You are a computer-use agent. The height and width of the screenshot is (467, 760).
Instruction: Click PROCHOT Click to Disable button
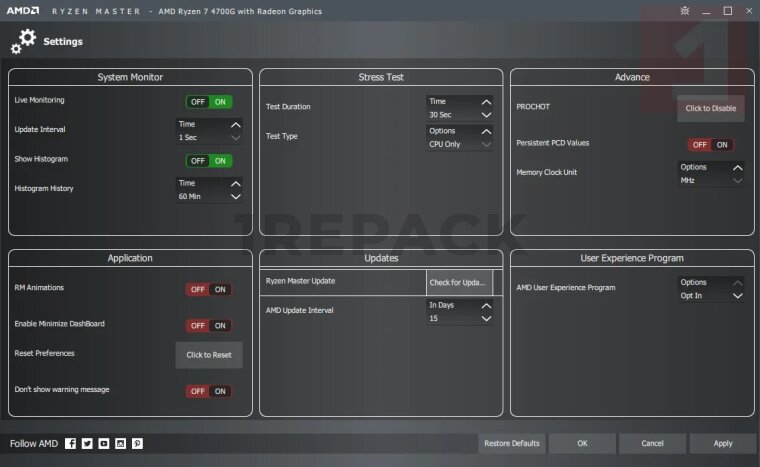click(x=710, y=108)
